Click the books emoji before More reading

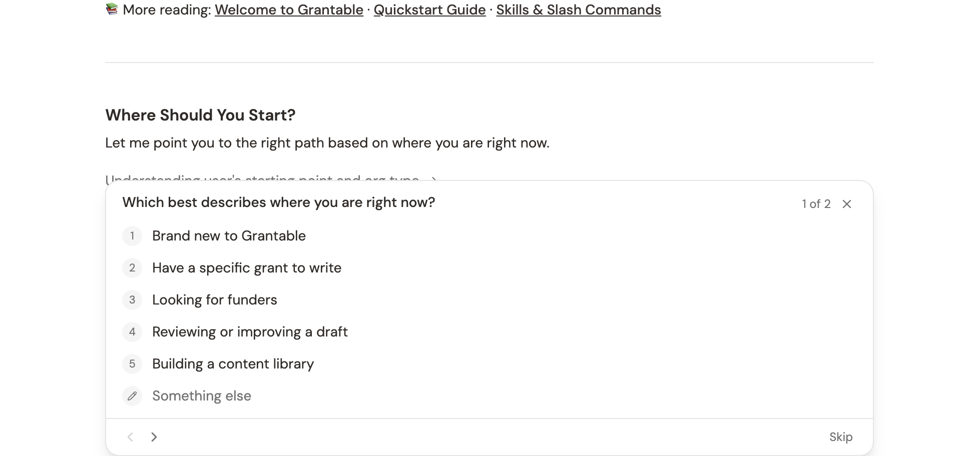[111, 9]
